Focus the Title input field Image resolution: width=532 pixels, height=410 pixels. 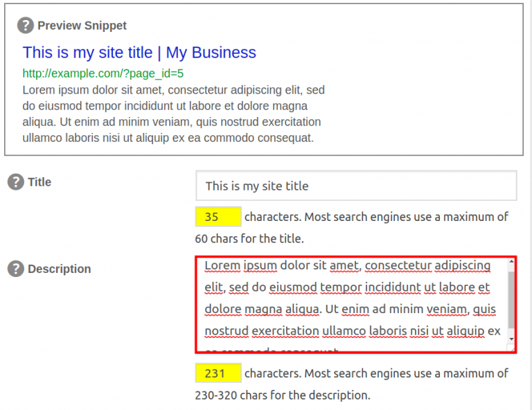(x=356, y=186)
